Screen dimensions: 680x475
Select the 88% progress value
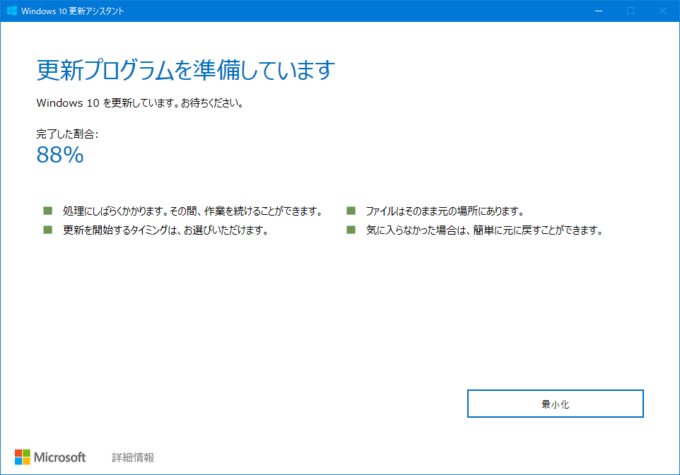tap(60, 155)
